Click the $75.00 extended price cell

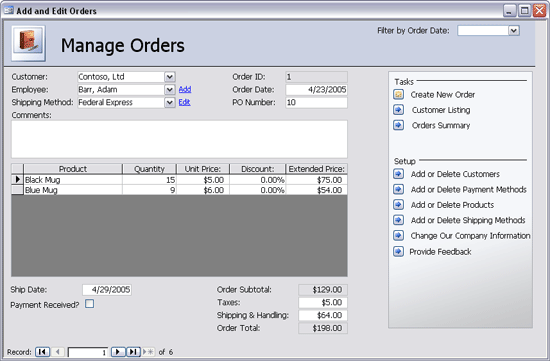pyautogui.click(x=316, y=180)
